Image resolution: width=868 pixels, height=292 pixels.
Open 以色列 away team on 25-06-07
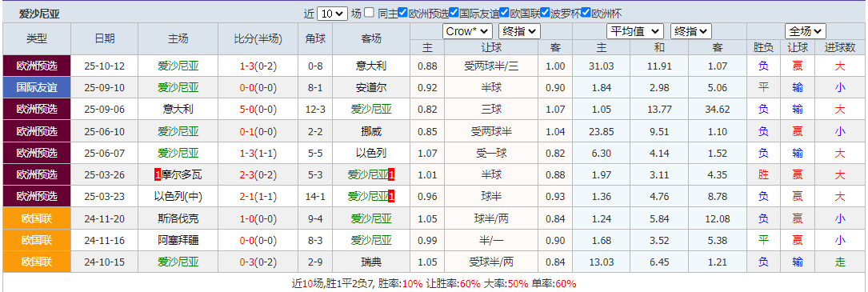(371, 153)
